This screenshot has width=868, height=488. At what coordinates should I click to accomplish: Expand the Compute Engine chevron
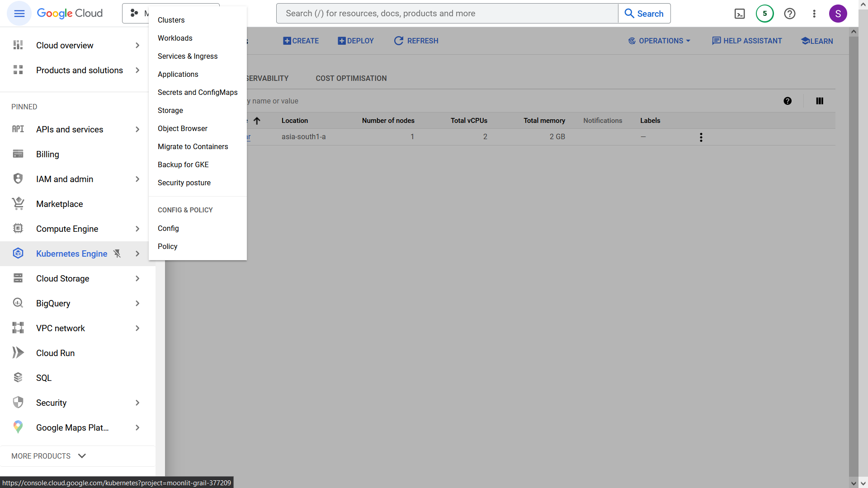tap(137, 229)
